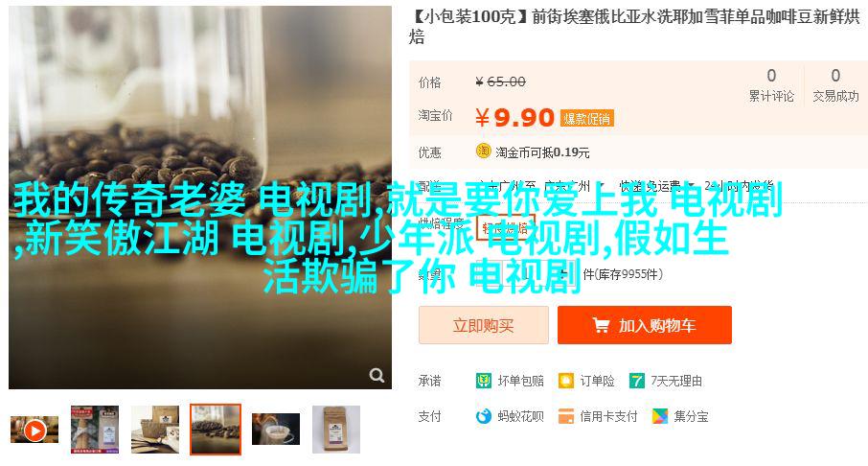The width and height of the screenshot is (868, 466).
Task: Click the 信用卡支付 credit card icon
Action: pos(566,416)
